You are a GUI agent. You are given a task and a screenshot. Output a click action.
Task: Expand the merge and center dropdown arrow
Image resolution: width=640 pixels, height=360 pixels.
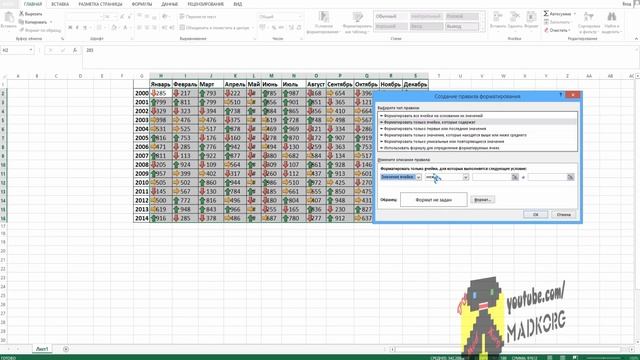pos(253,27)
